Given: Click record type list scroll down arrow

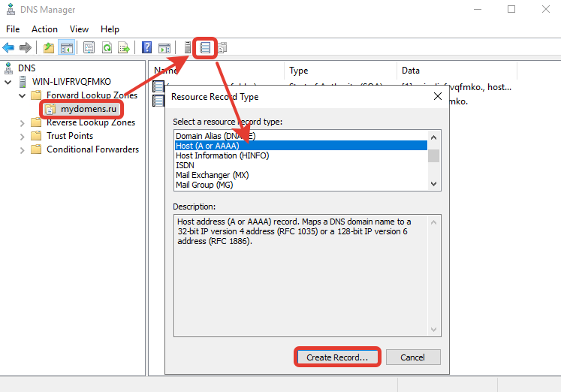Looking at the screenshot, I should pyautogui.click(x=433, y=184).
